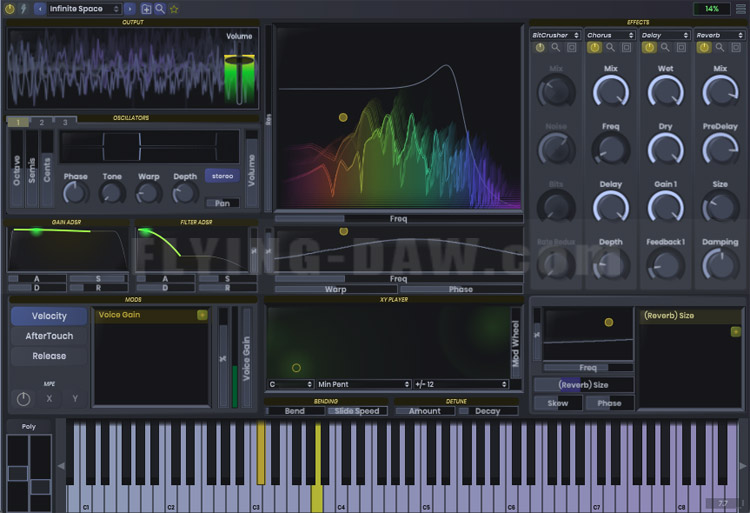Click the Reverb PreDelay knob
The width and height of the screenshot is (750, 513).
tap(720, 150)
